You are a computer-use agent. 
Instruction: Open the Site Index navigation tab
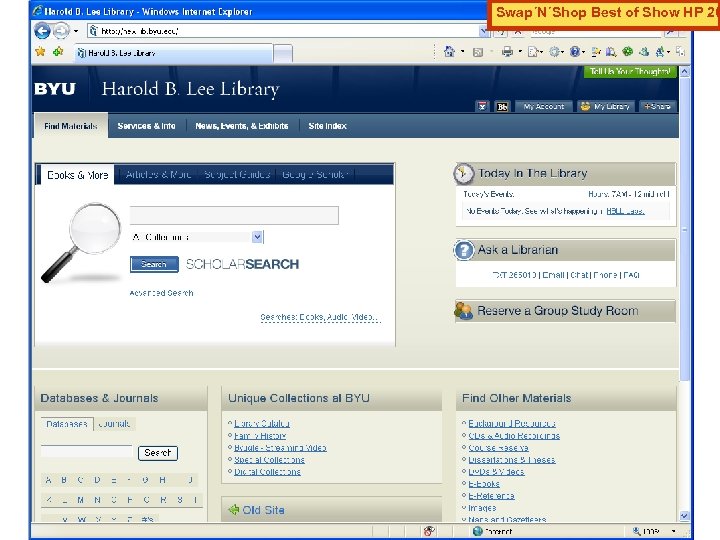coord(327,126)
